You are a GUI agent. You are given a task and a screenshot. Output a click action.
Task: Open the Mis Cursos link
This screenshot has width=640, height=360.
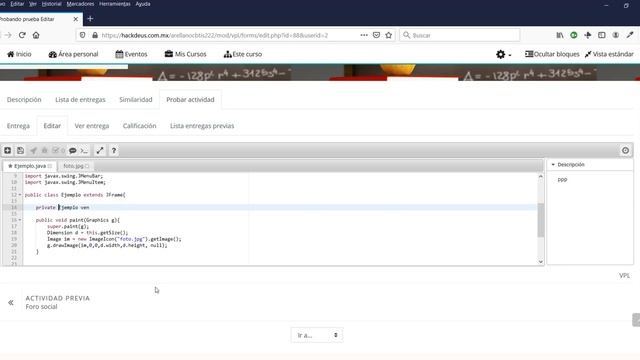tap(186, 54)
